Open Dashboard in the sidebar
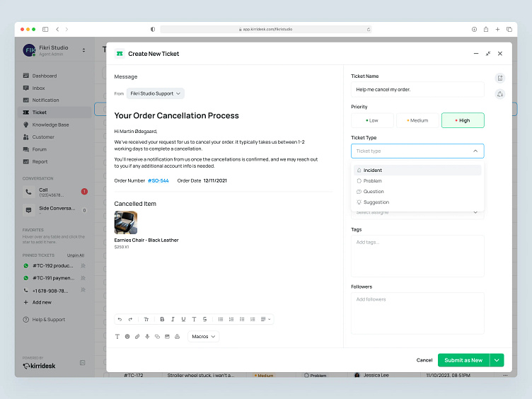Image resolution: width=532 pixels, height=399 pixels. coord(54,76)
